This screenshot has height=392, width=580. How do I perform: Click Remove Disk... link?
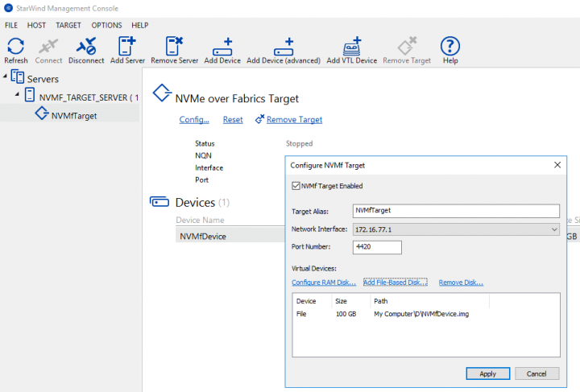461,283
